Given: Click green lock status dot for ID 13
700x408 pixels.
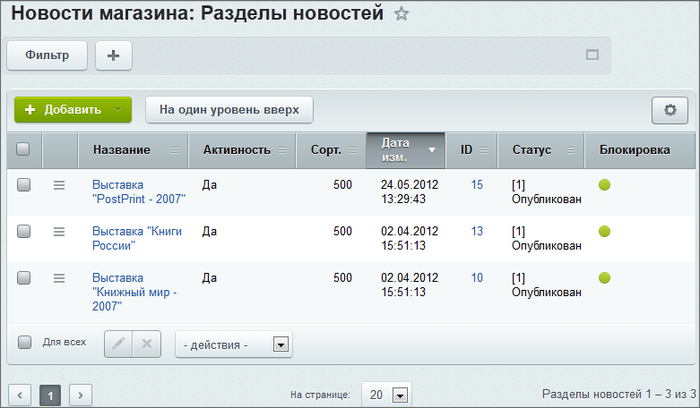Looking at the screenshot, I should point(604,231).
